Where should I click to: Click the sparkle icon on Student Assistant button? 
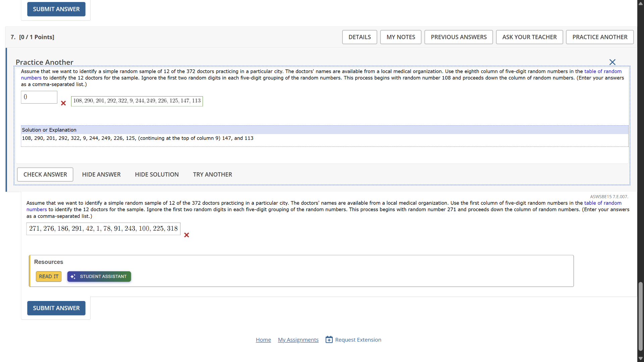click(73, 277)
